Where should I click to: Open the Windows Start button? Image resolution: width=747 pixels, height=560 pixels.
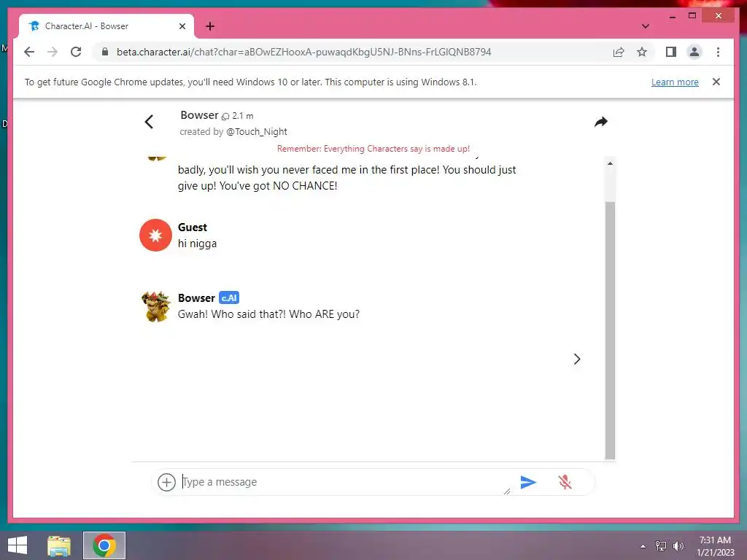click(18, 545)
